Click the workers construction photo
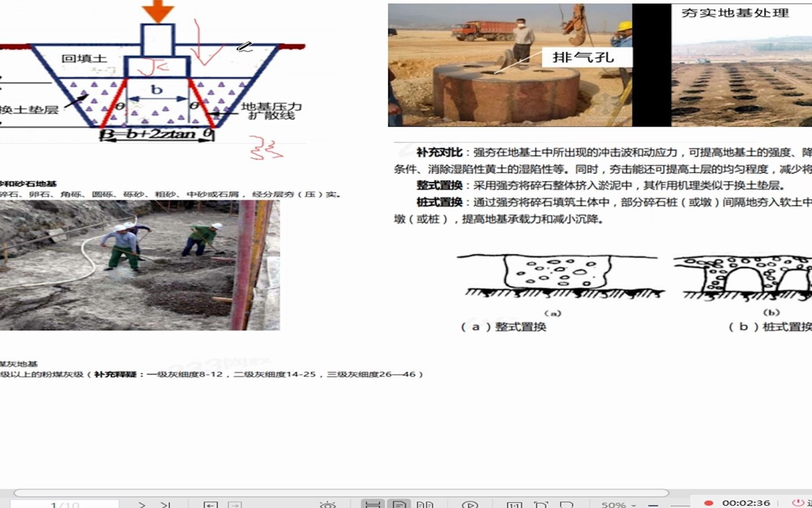The height and width of the screenshot is (508, 812). coord(140,265)
